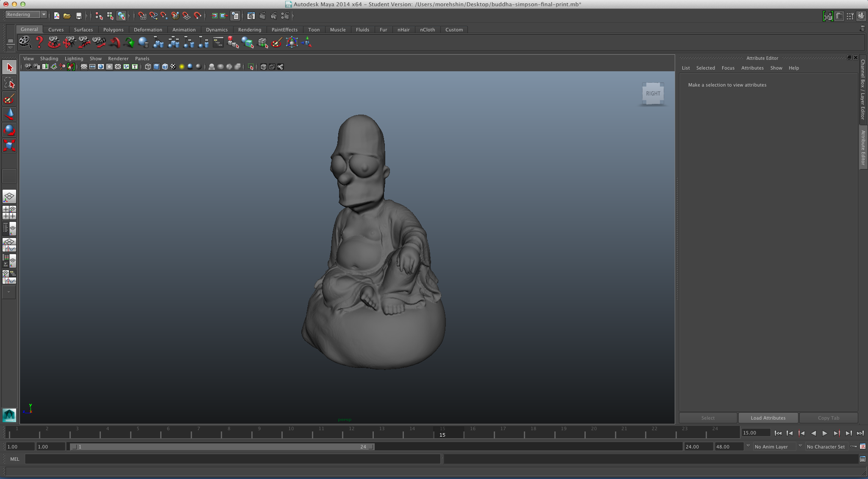Image resolution: width=868 pixels, height=479 pixels.
Task: Click the Copy Tab button
Action: coord(828,418)
